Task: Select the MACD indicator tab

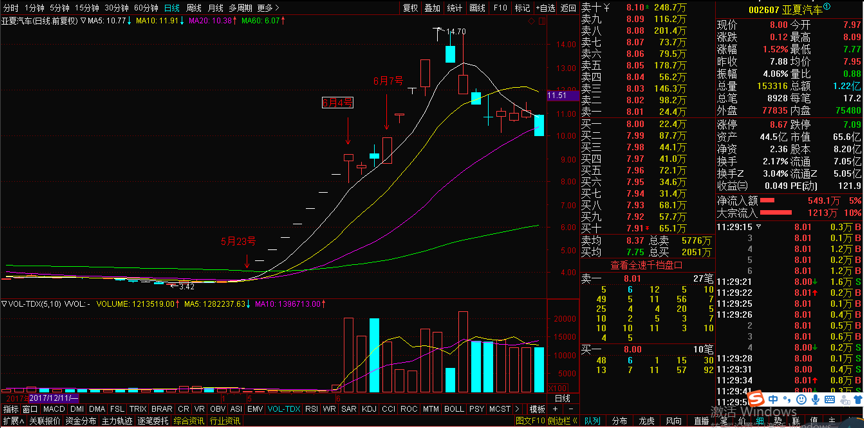Action: click(x=54, y=410)
